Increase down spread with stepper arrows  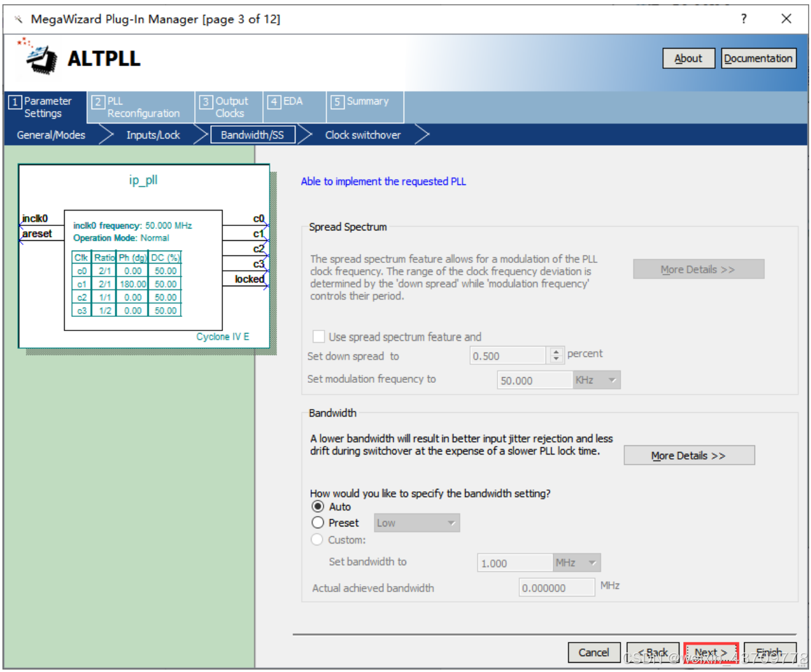point(556,352)
